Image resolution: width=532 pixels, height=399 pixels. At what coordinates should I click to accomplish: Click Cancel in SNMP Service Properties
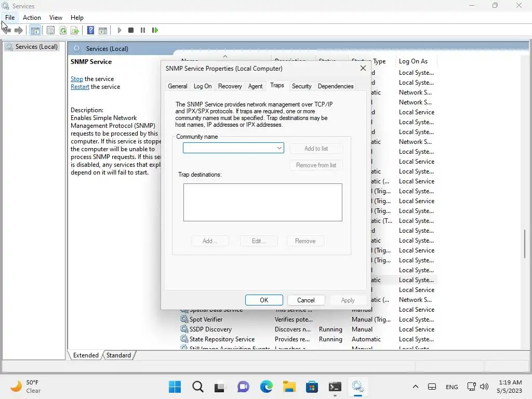[305, 300]
